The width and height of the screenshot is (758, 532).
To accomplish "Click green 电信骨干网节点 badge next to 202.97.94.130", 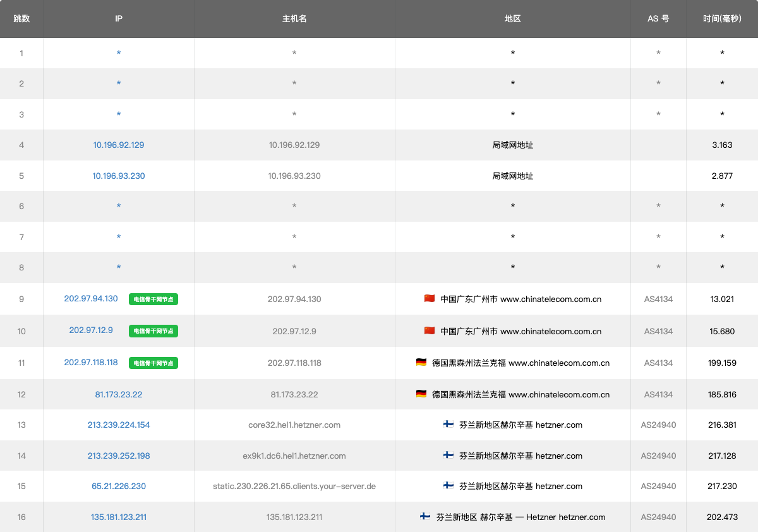I will [153, 299].
